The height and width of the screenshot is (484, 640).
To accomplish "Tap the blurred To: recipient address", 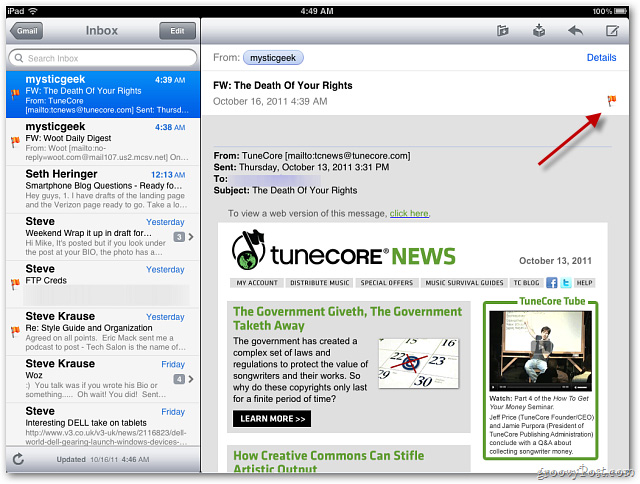I will click(x=276, y=179).
